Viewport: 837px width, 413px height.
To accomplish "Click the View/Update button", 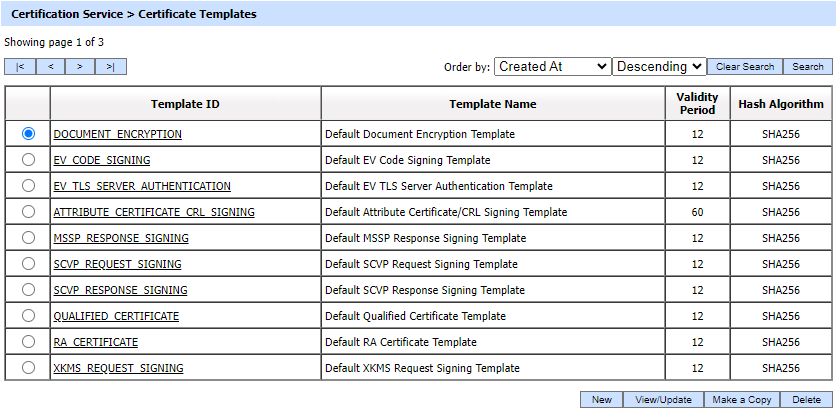I will coord(663,399).
